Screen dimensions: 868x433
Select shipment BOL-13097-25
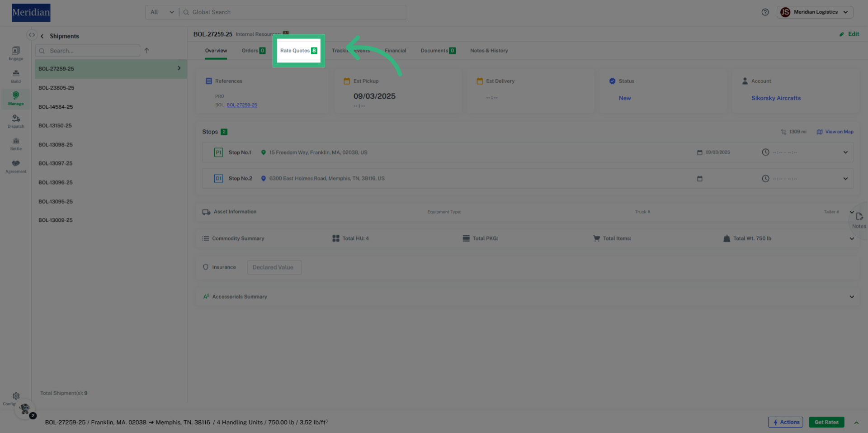point(111,163)
